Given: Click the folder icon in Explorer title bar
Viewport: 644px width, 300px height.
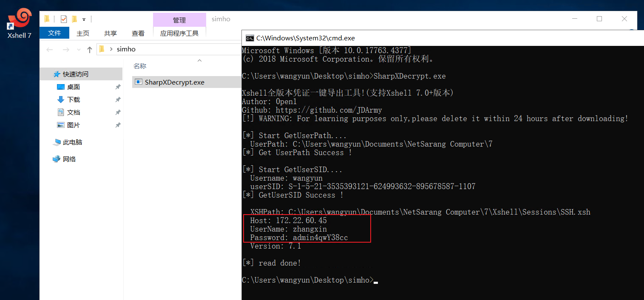Looking at the screenshot, I should click(x=47, y=19).
